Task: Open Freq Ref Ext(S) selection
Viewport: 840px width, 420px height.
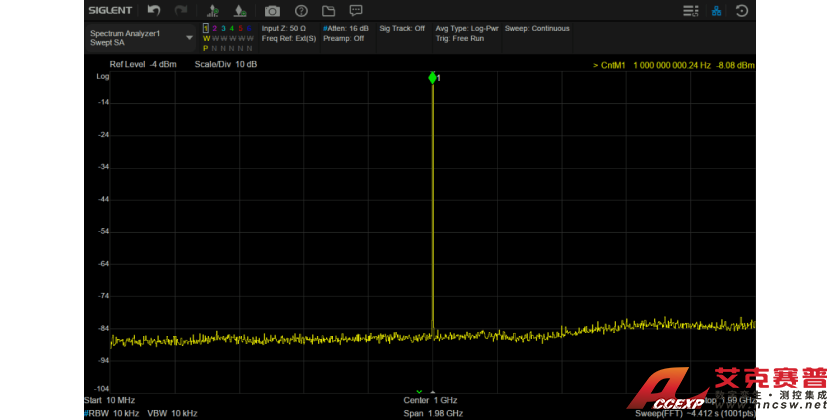Action: tap(289, 38)
